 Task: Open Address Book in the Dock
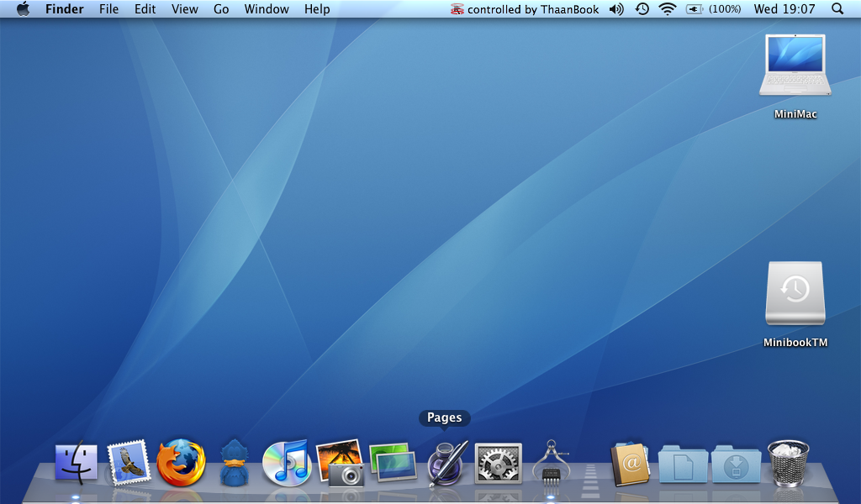630,464
